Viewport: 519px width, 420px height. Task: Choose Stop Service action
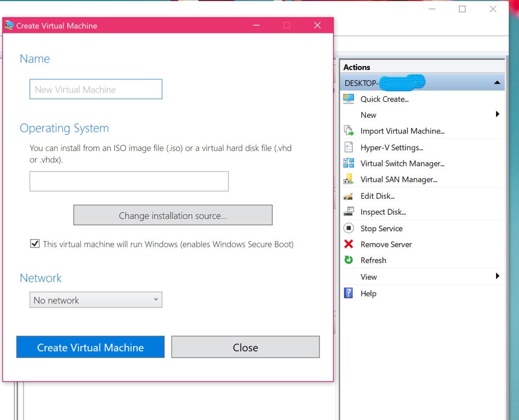coord(381,229)
